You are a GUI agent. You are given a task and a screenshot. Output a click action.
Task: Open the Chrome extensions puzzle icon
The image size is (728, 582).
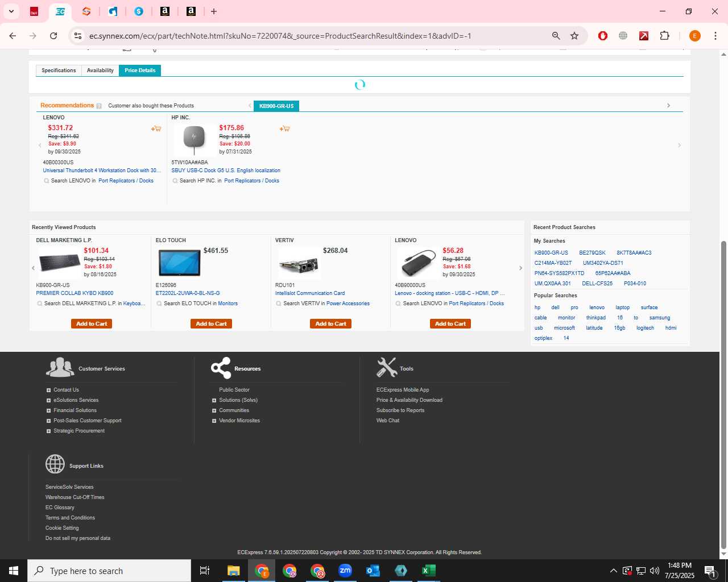(664, 36)
